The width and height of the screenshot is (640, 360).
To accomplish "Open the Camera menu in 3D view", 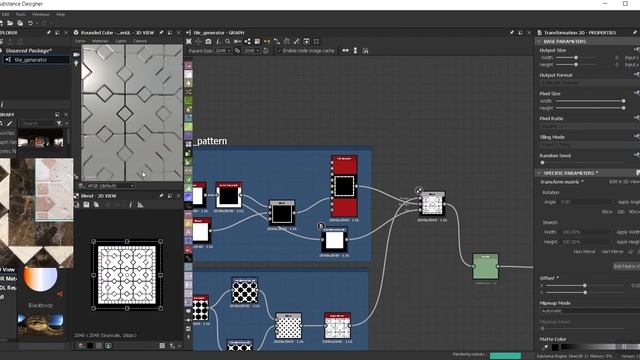I will 140,41.
